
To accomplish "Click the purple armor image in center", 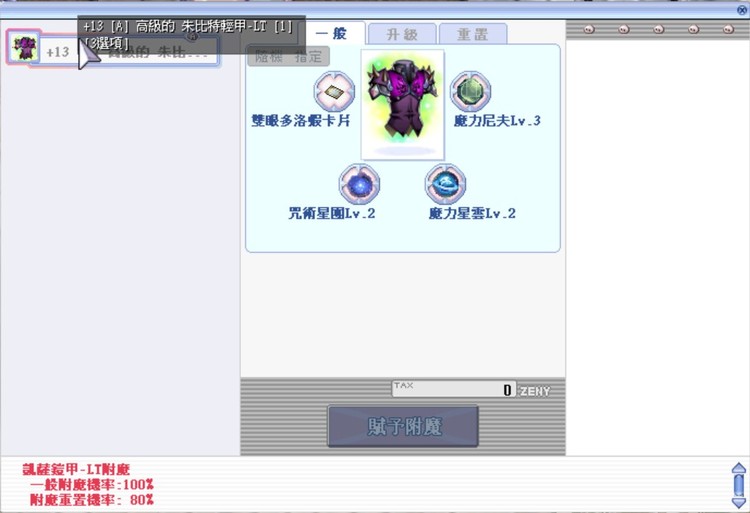I will [x=402, y=104].
